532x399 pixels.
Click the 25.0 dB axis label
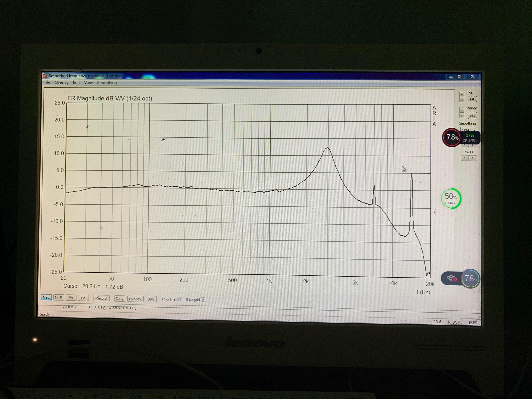pos(60,103)
